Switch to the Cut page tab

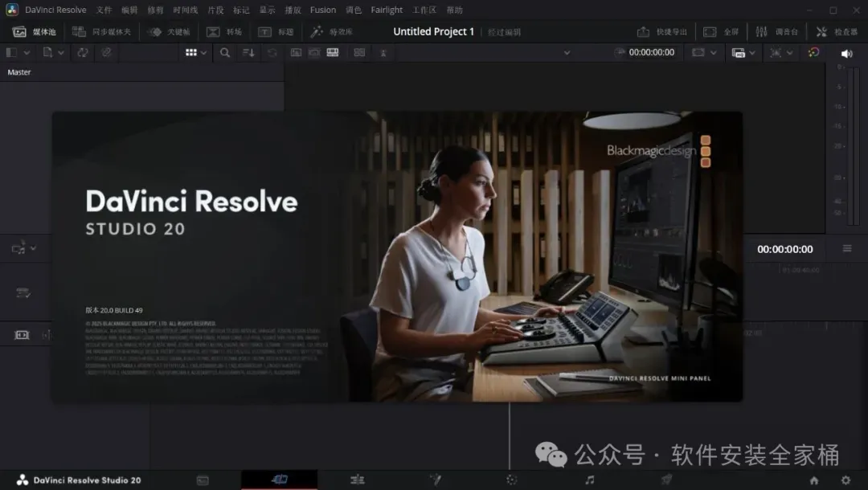click(280, 480)
